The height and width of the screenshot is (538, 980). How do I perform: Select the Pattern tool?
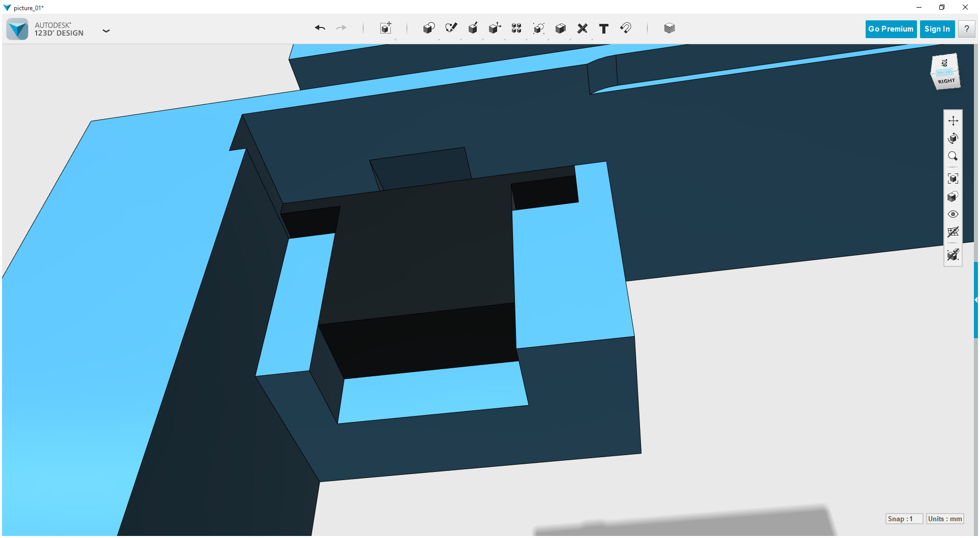coord(516,28)
